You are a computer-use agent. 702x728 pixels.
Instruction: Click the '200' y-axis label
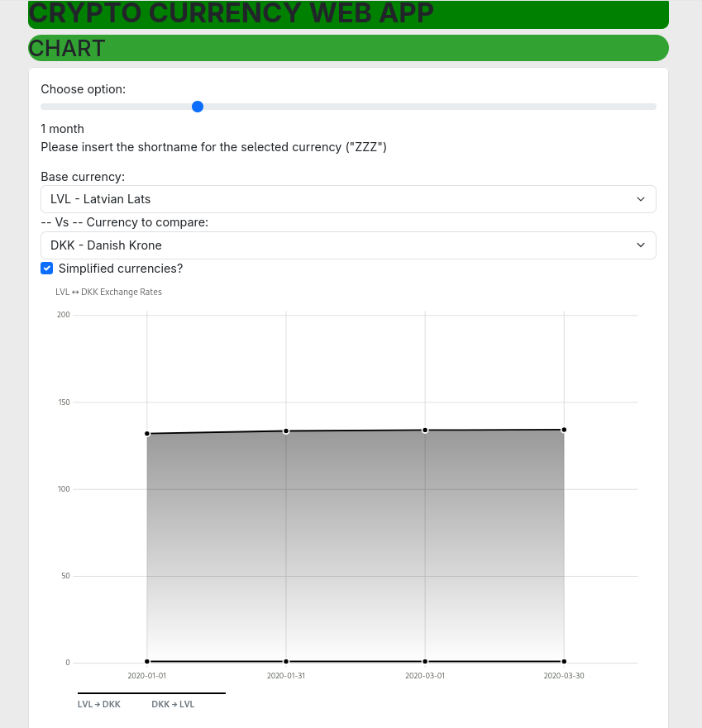click(x=64, y=315)
